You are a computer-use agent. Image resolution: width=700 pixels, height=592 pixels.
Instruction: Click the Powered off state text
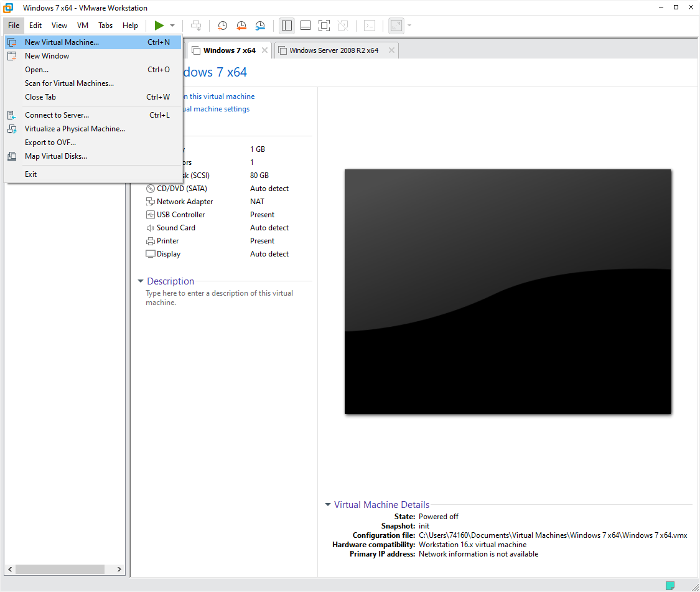(439, 517)
